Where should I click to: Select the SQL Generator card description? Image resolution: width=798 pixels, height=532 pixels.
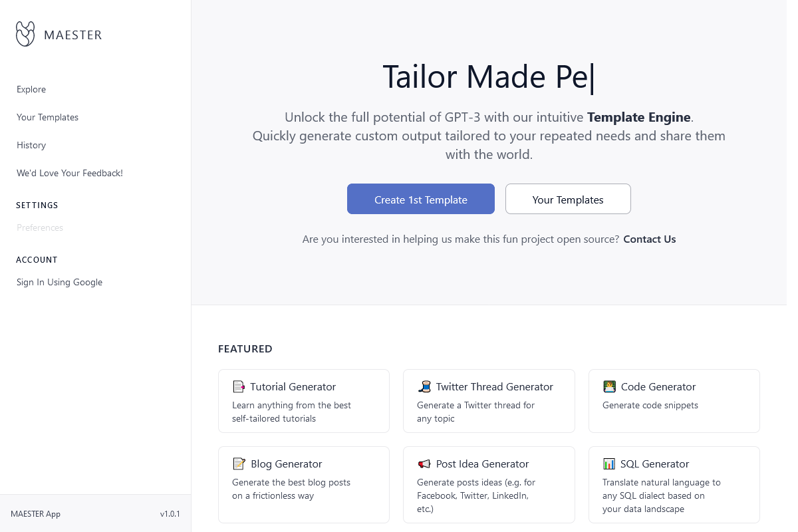661,496
